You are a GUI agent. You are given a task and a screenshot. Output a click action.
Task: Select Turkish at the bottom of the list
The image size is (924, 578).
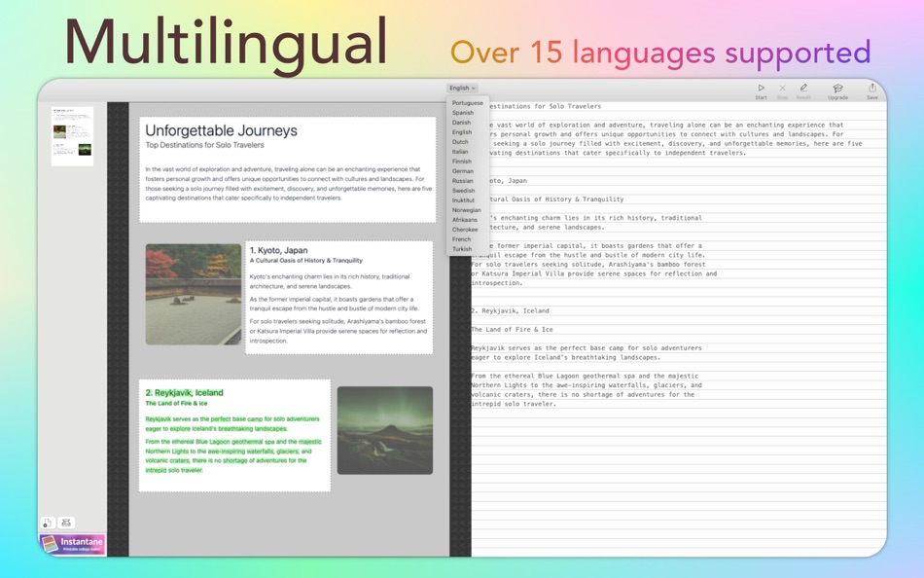(x=462, y=249)
